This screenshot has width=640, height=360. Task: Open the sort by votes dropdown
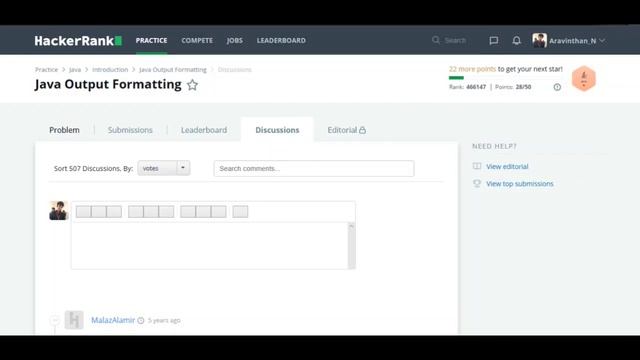pos(164,168)
